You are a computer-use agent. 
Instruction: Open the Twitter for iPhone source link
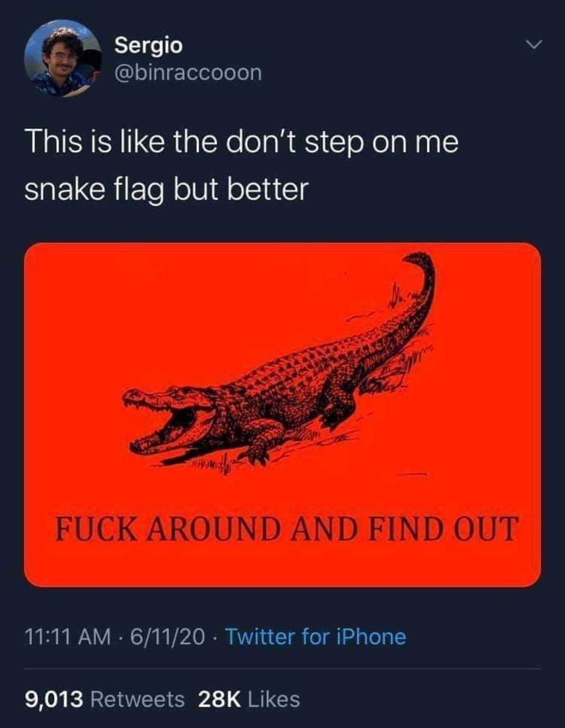pyautogui.click(x=315, y=637)
